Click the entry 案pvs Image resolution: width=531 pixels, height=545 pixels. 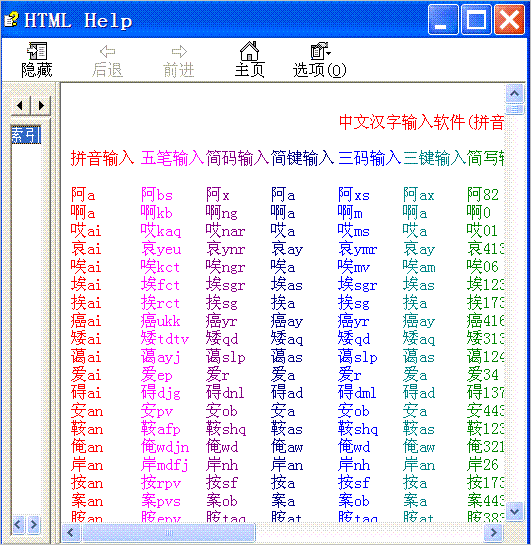pos(161,501)
